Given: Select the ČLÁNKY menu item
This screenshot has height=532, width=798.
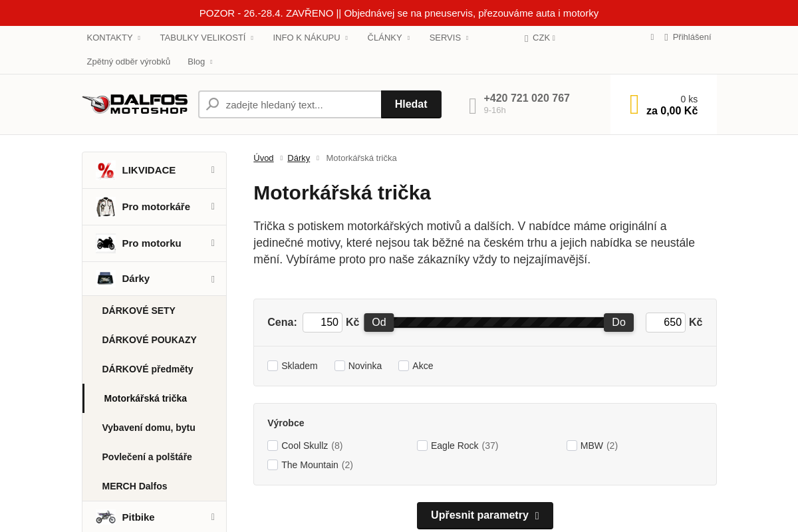Looking at the screenshot, I should (x=384, y=37).
